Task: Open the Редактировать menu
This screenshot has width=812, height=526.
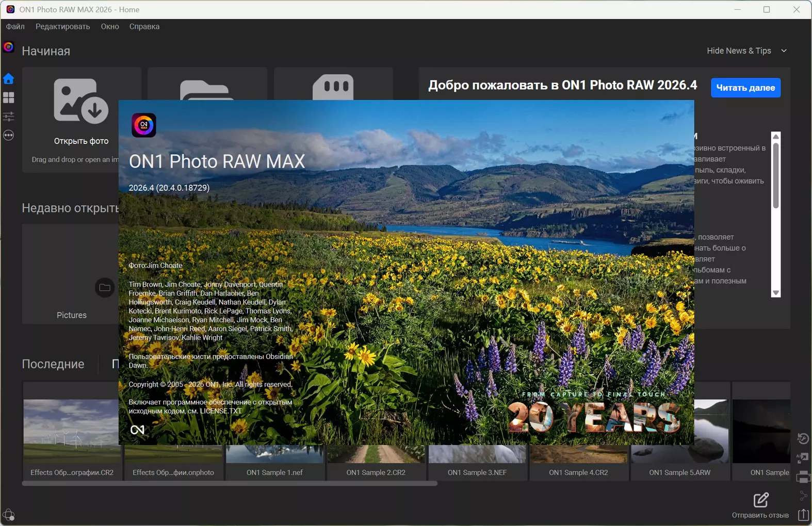Action: (63, 26)
